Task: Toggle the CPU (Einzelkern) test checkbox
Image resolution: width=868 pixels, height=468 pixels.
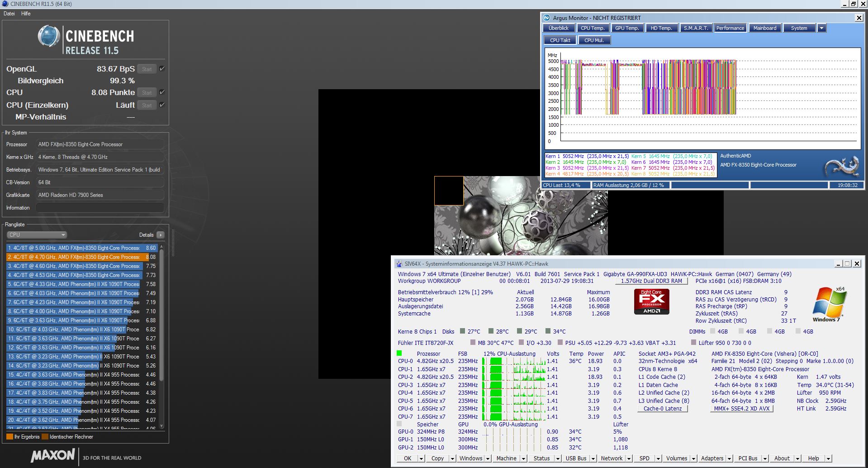Action: [162, 105]
